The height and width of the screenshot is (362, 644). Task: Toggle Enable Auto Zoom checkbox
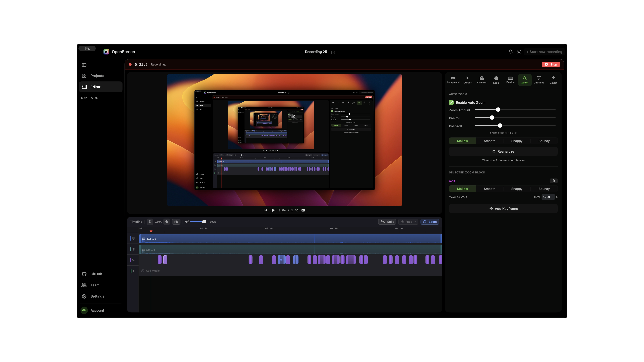pyautogui.click(x=451, y=103)
